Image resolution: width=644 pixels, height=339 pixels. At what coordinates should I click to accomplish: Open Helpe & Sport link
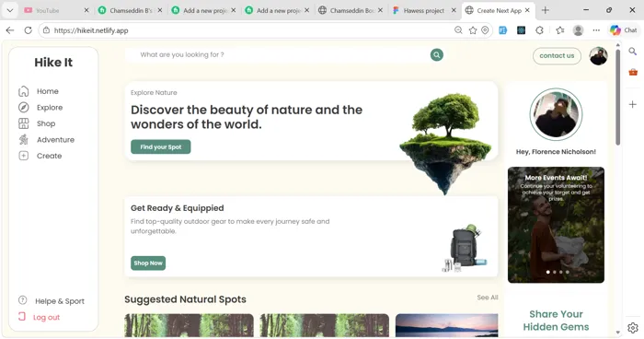[60, 300]
